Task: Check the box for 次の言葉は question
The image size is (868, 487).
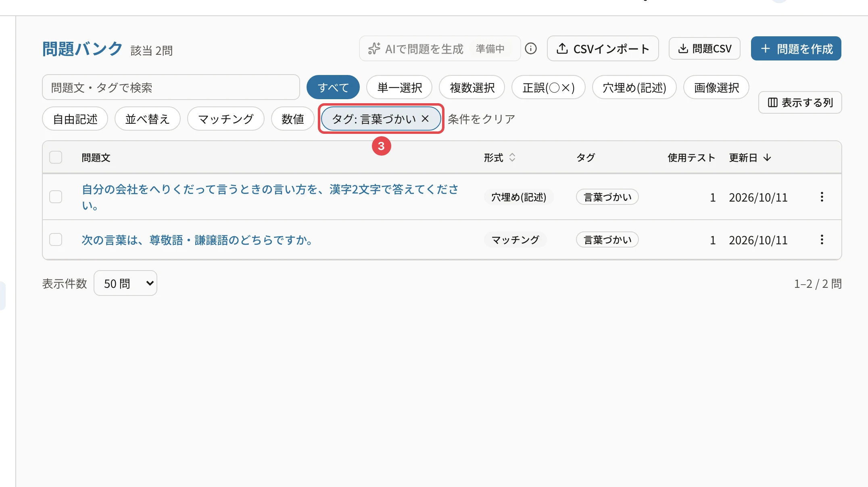Action: click(56, 239)
